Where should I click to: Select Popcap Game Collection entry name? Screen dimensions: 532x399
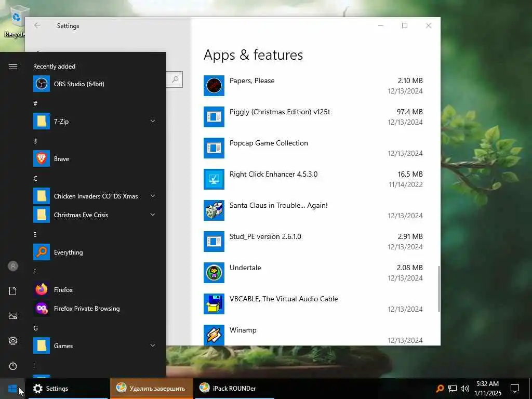point(269,143)
